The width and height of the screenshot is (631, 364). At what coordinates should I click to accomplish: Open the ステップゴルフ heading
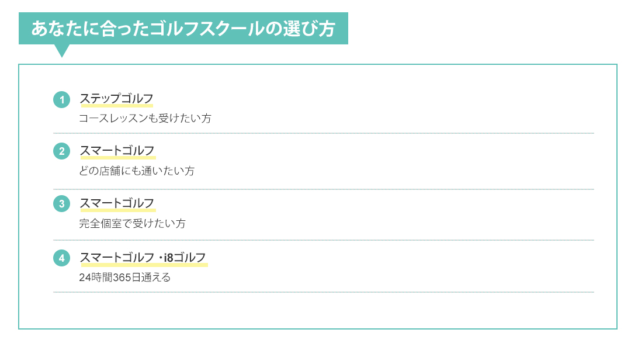pyautogui.click(x=116, y=98)
